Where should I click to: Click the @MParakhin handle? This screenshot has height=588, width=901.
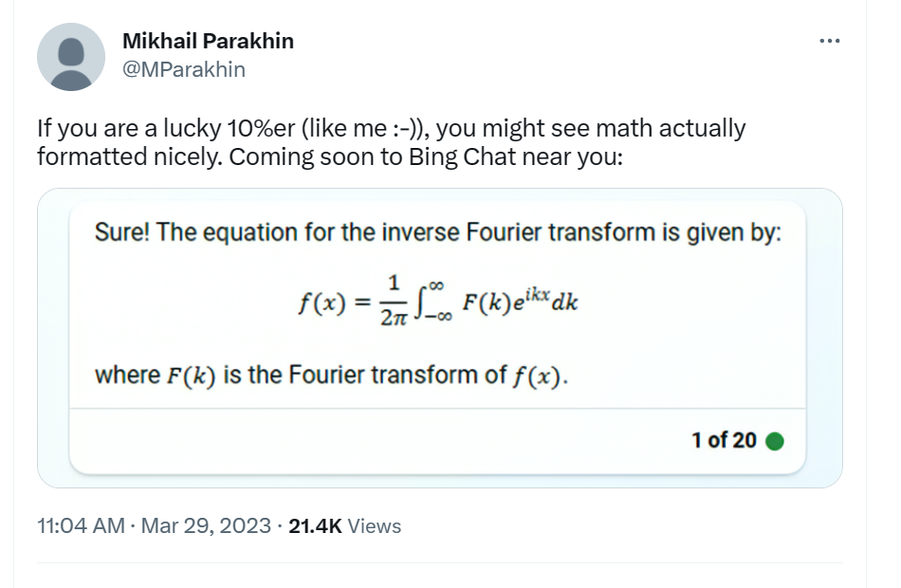coord(184,69)
